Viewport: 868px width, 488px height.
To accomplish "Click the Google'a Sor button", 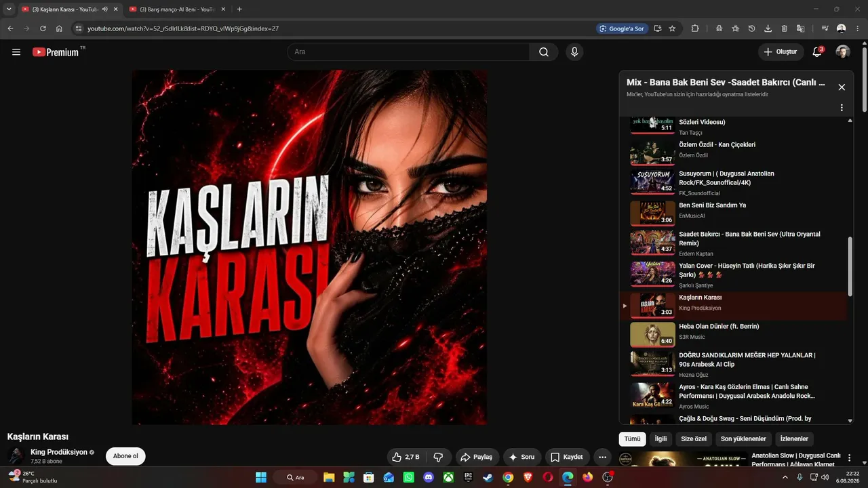I will (621, 28).
